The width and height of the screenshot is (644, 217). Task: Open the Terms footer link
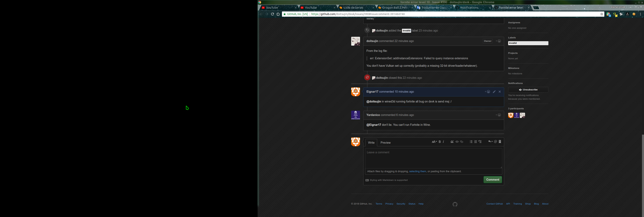pyautogui.click(x=379, y=204)
